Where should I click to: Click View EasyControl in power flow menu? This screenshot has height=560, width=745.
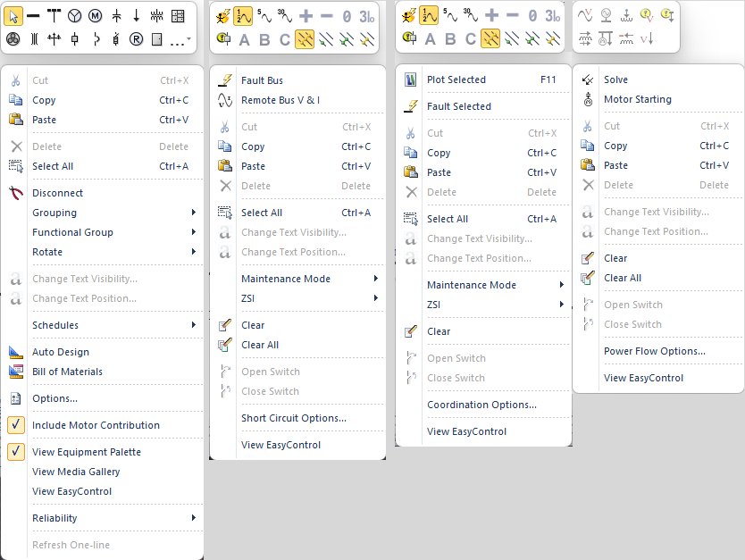coord(658,378)
